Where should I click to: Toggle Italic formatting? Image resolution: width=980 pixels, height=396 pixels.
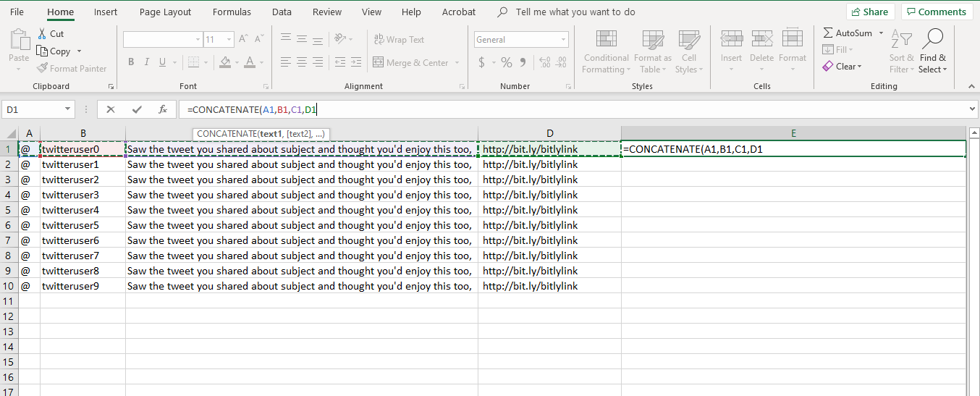(147, 62)
